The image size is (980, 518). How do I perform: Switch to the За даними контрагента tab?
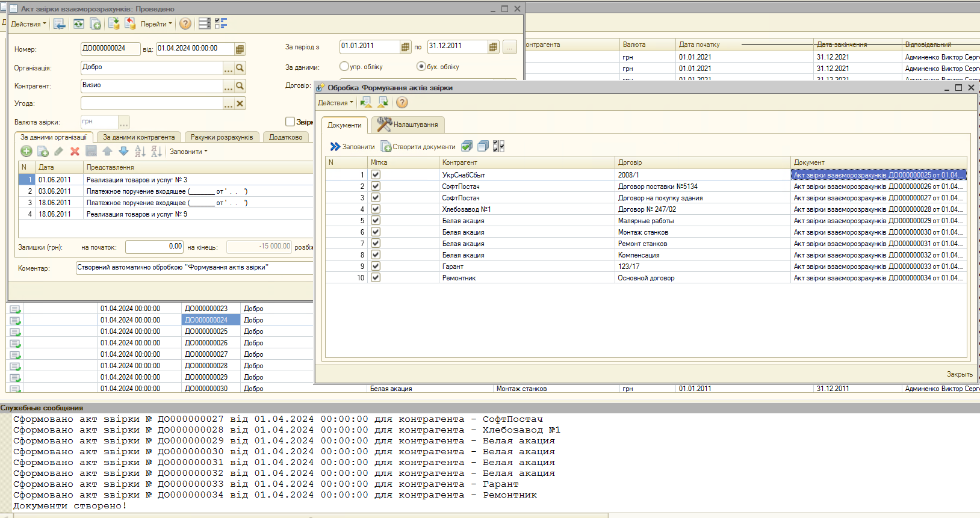pos(138,137)
